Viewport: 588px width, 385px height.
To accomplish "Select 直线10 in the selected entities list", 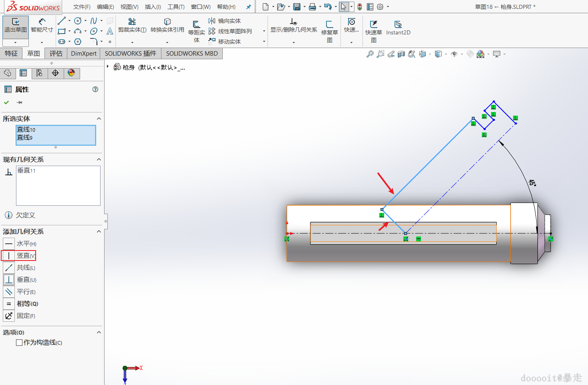I will click(x=26, y=130).
